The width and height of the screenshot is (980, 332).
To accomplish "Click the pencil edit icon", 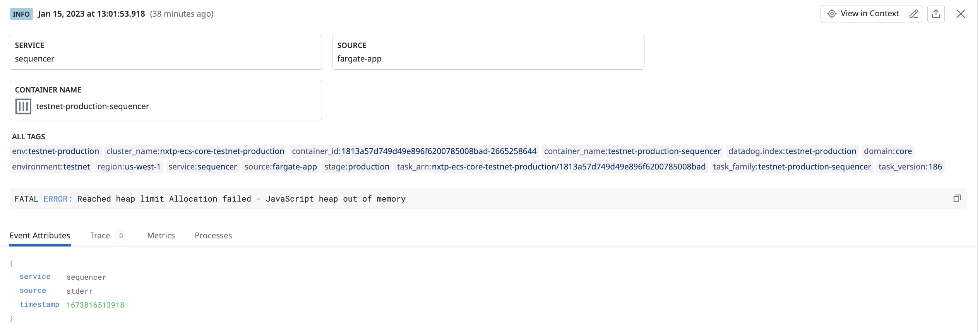I will coord(914,14).
